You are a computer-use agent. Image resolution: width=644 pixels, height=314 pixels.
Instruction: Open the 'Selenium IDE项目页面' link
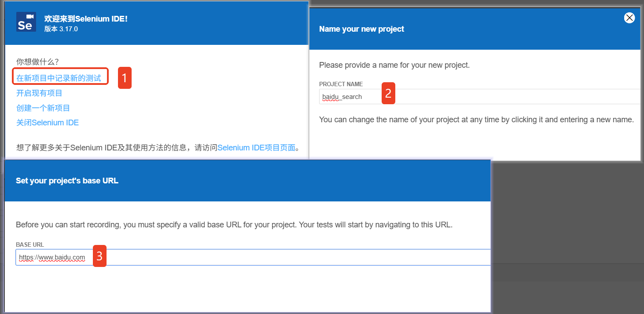pos(256,148)
